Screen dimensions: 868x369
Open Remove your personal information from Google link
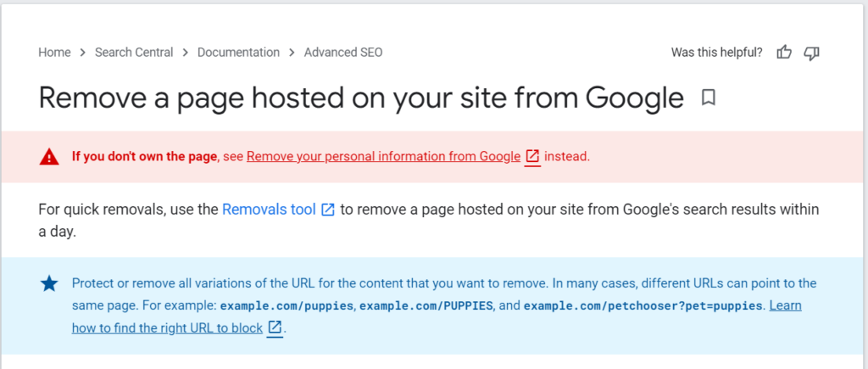[384, 157]
